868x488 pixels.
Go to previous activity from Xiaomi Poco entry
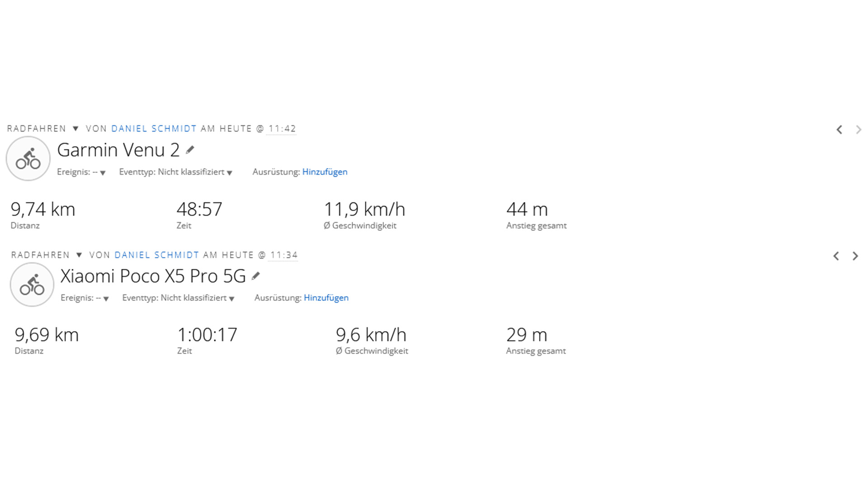point(836,256)
